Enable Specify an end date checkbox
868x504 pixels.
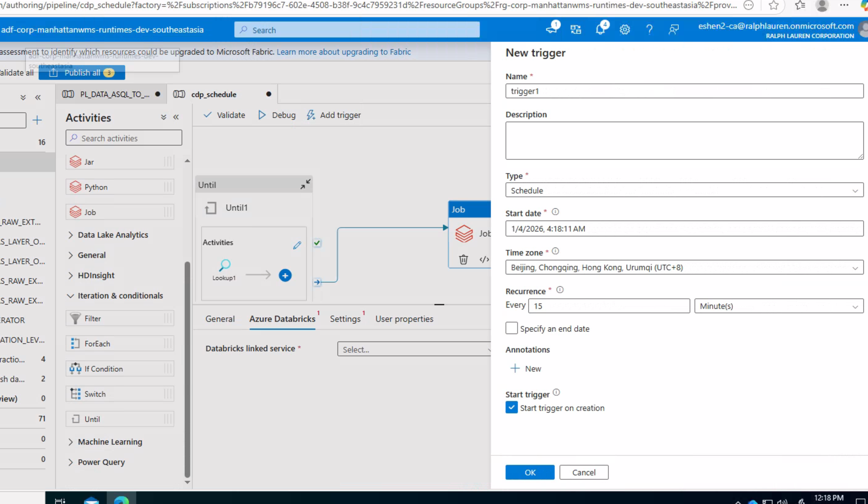[511, 328]
